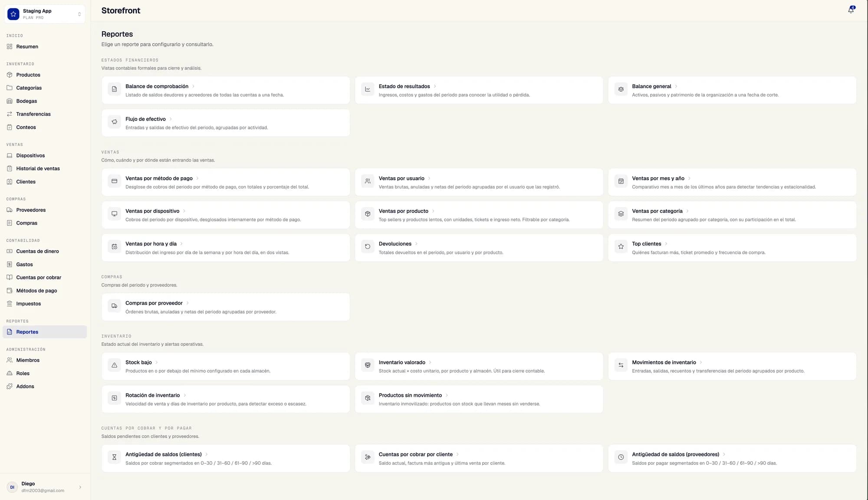
Task: Open Categorías from the sidebar
Action: coord(45,88)
